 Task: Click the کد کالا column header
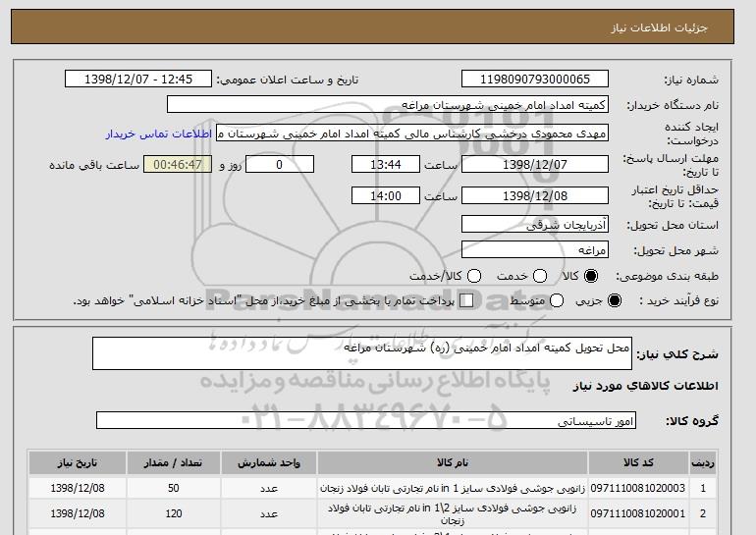pos(656,462)
